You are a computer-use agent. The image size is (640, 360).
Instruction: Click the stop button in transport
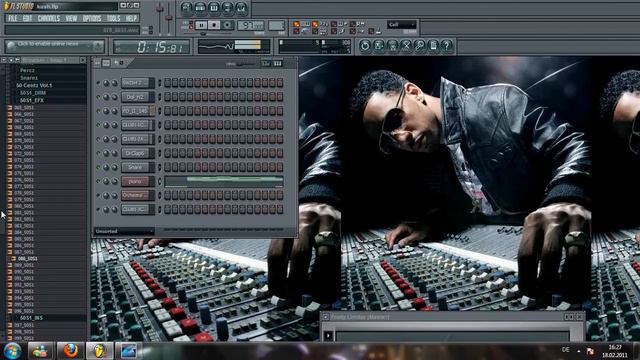(x=214, y=25)
